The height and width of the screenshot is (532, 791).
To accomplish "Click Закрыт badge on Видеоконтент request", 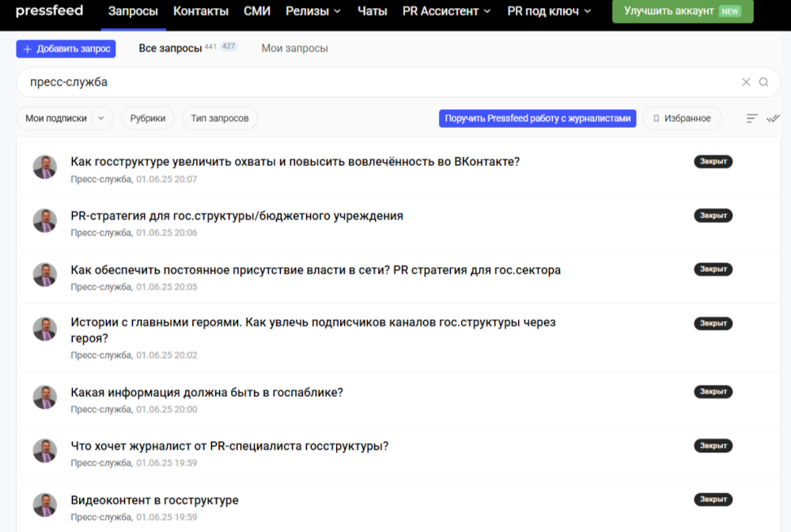I will pyautogui.click(x=713, y=500).
